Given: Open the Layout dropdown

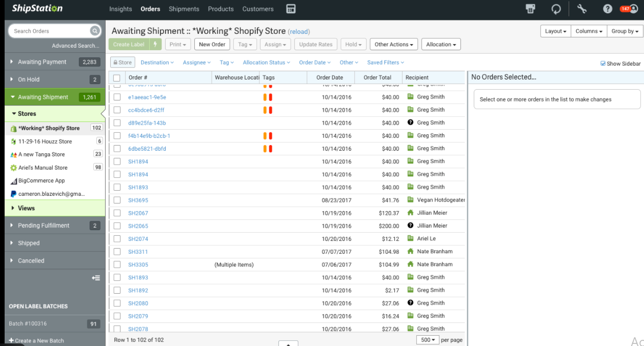Looking at the screenshot, I should tap(555, 31).
